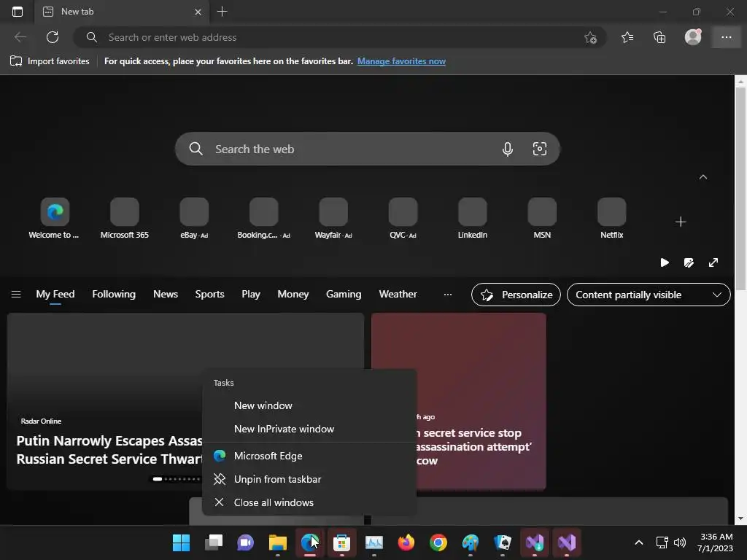Show more feed categories ellipsis

tap(447, 295)
